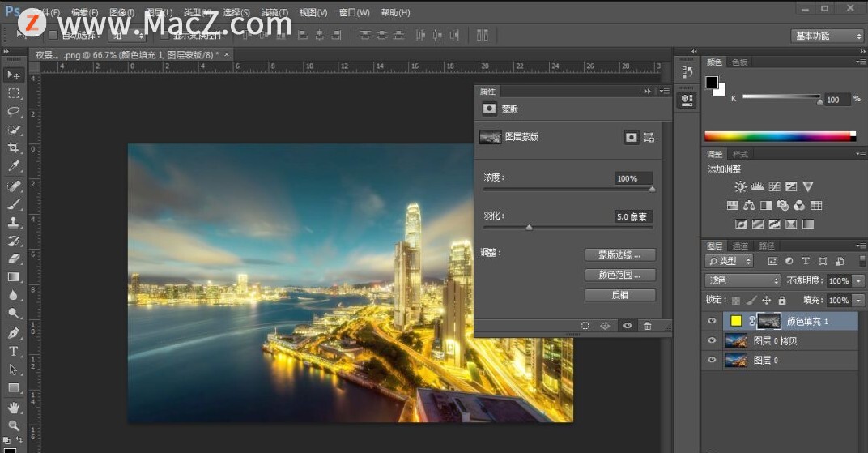Delete the mask with trash icon

[647, 327]
